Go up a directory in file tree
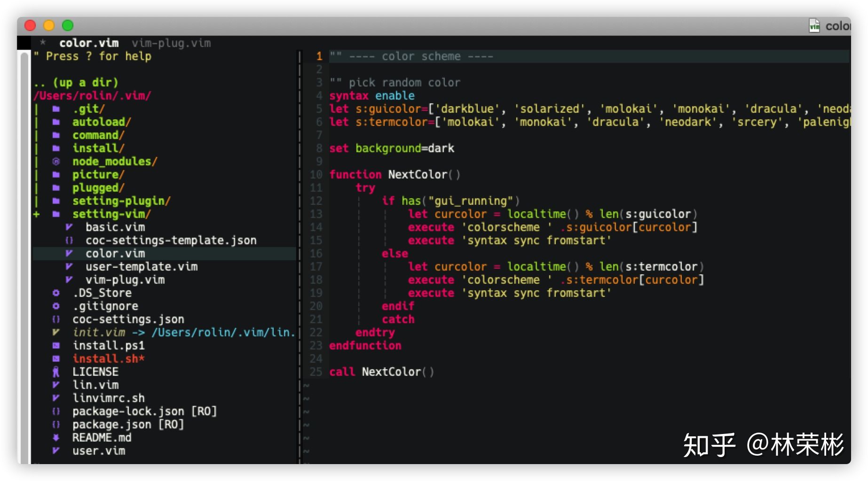 [76, 83]
